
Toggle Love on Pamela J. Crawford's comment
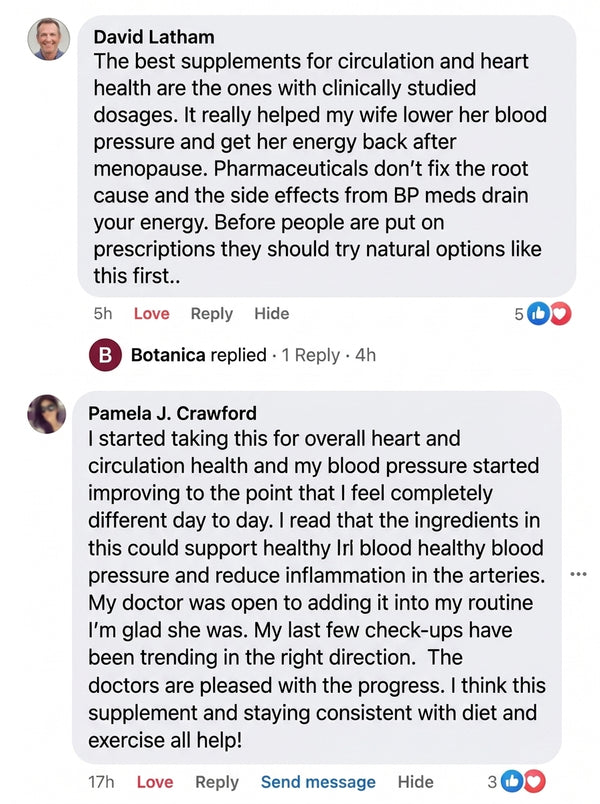(155, 782)
